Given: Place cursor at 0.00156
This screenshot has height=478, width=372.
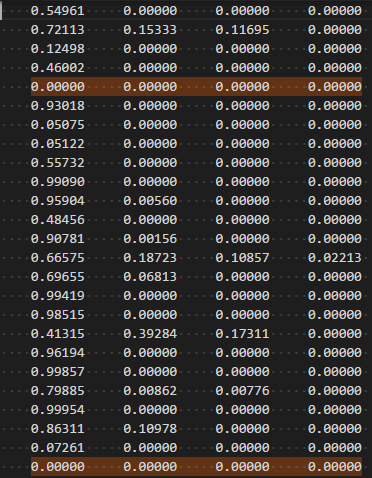Looking at the screenshot, I should tap(150, 239).
